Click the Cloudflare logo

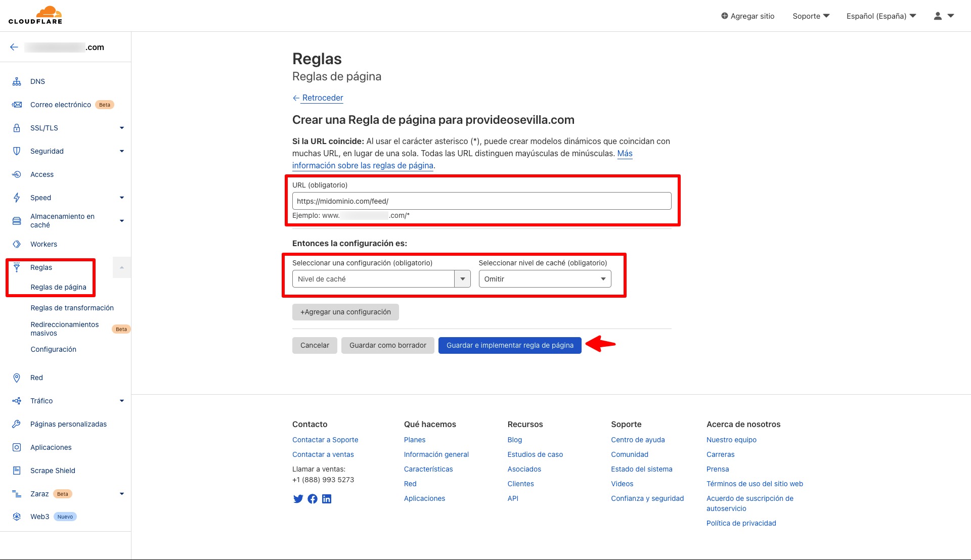coord(35,15)
